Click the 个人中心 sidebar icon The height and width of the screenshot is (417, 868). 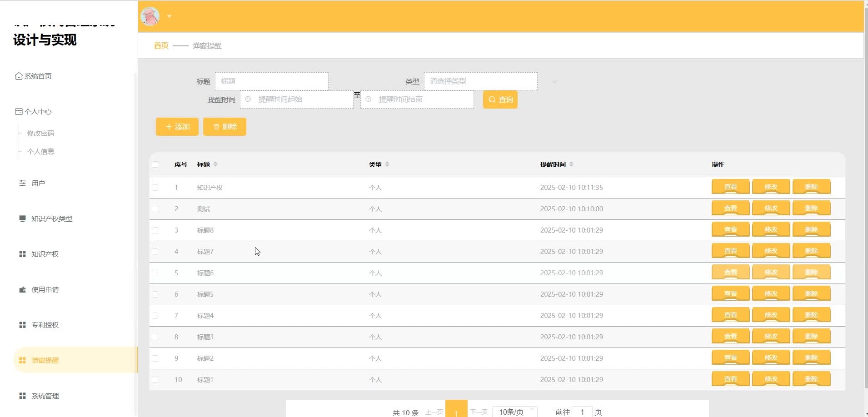point(19,112)
